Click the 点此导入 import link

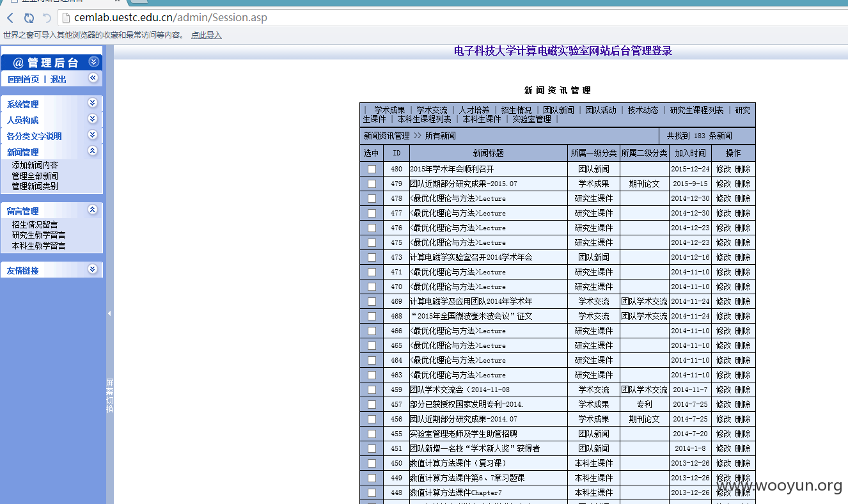(x=207, y=35)
